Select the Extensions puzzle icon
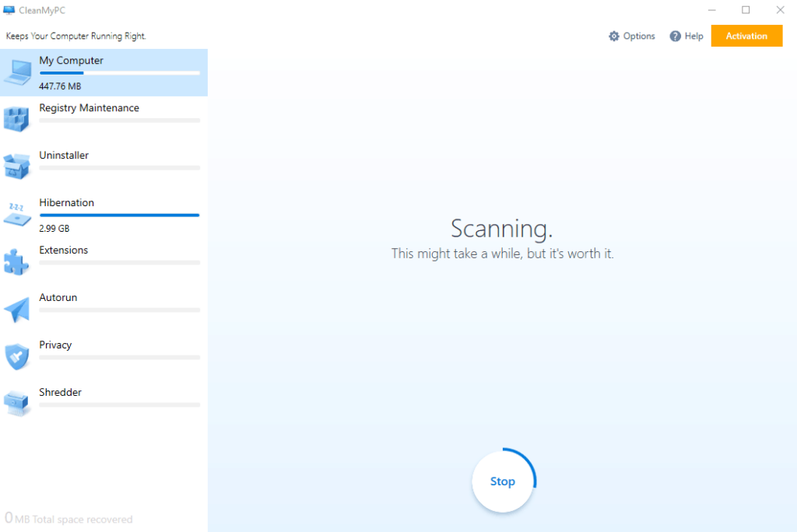The width and height of the screenshot is (797, 532). (17, 262)
